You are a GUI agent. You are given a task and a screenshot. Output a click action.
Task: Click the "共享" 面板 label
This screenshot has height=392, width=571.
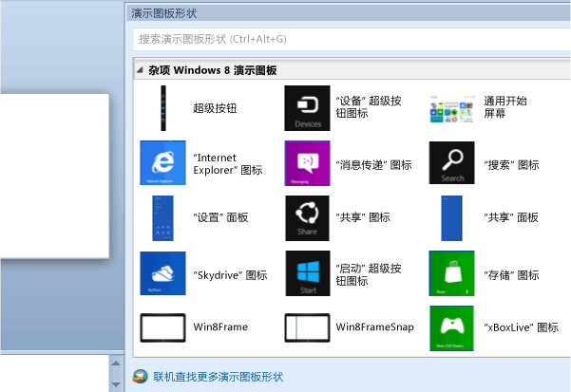[511, 217]
